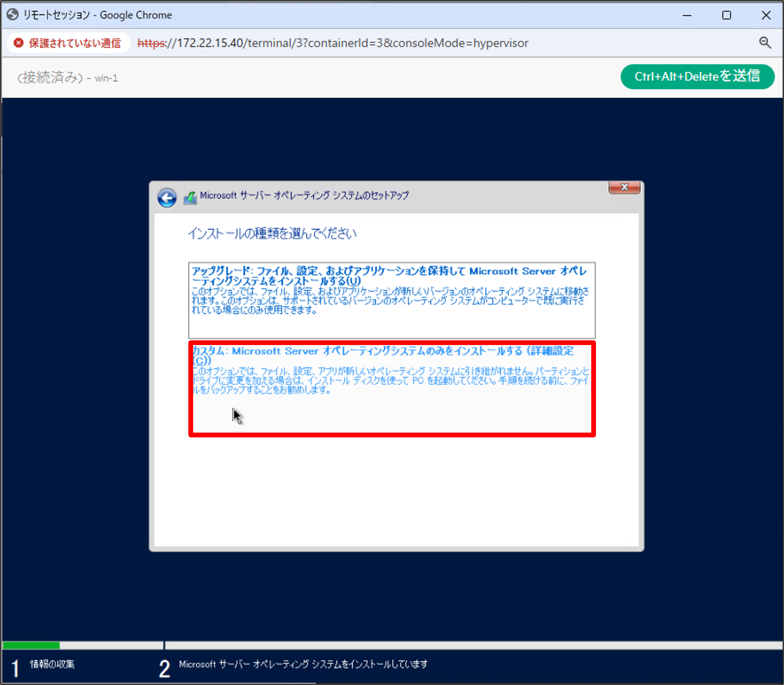
Task: Close the Microsoft server setup dialog
Action: [624, 187]
